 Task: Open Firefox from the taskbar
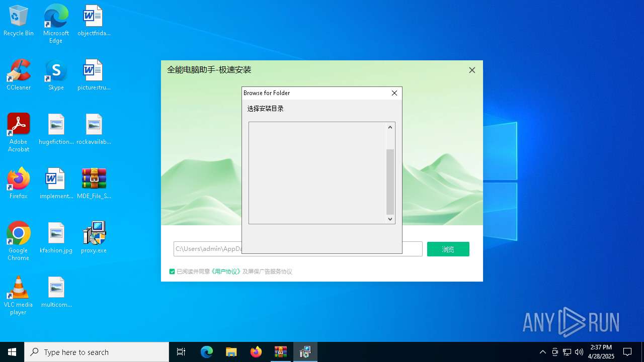tap(256, 352)
